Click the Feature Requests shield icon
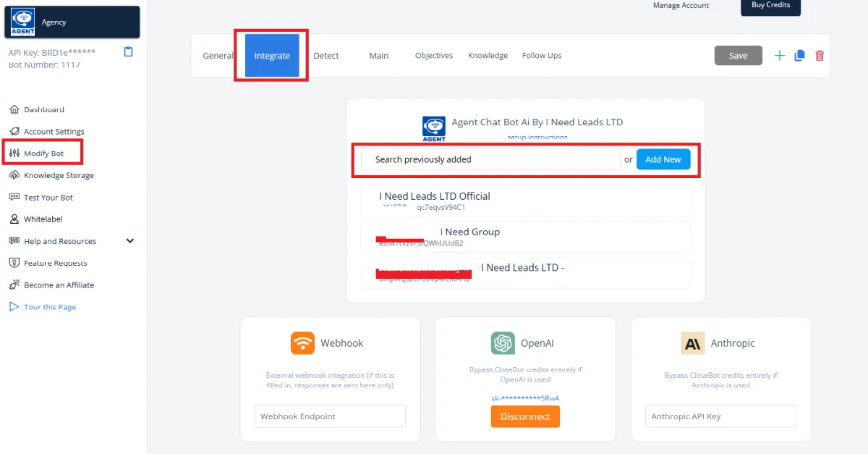Image resolution: width=868 pixels, height=454 pixels. pos(14,263)
